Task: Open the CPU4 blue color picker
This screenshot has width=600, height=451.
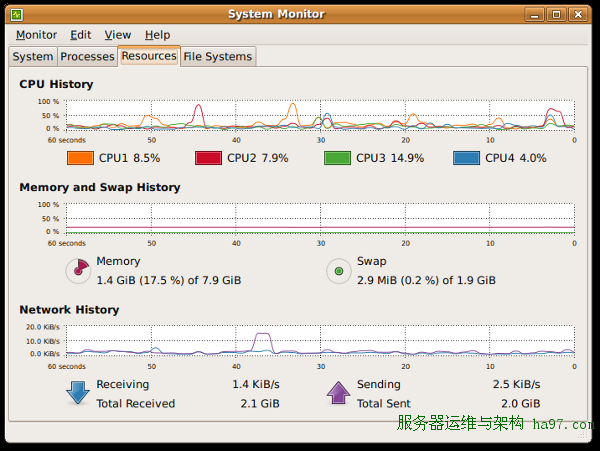Action: point(466,158)
